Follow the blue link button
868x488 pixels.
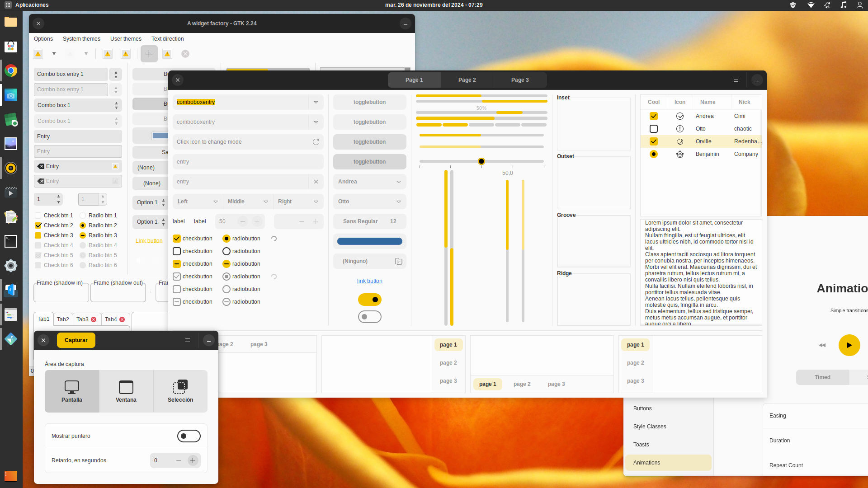370,281
